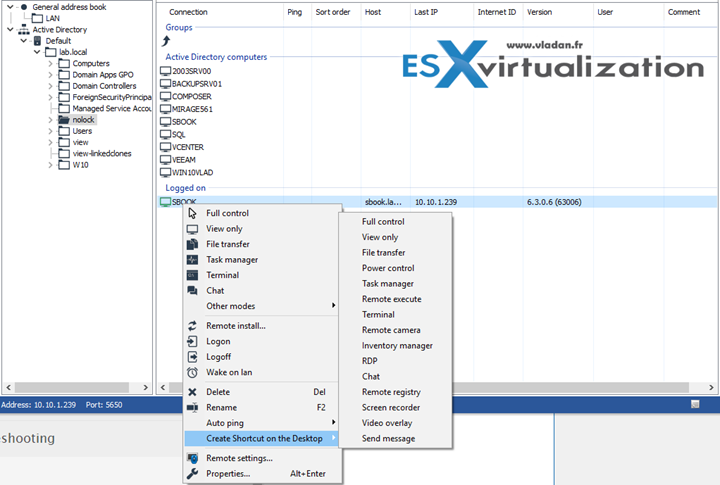720x485 pixels.
Task: Sort by the Last IP column header
Action: (426, 12)
